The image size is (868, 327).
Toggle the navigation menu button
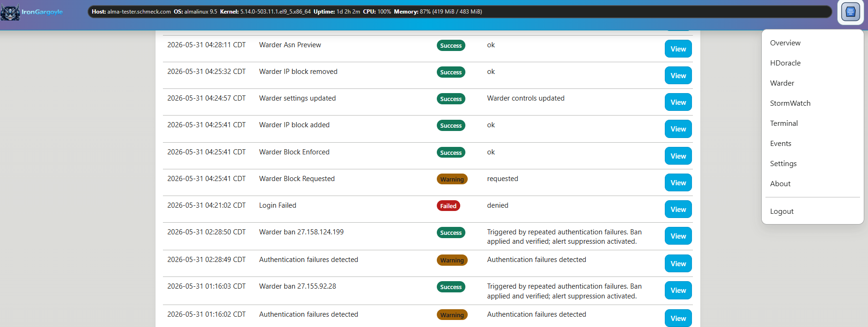point(850,12)
